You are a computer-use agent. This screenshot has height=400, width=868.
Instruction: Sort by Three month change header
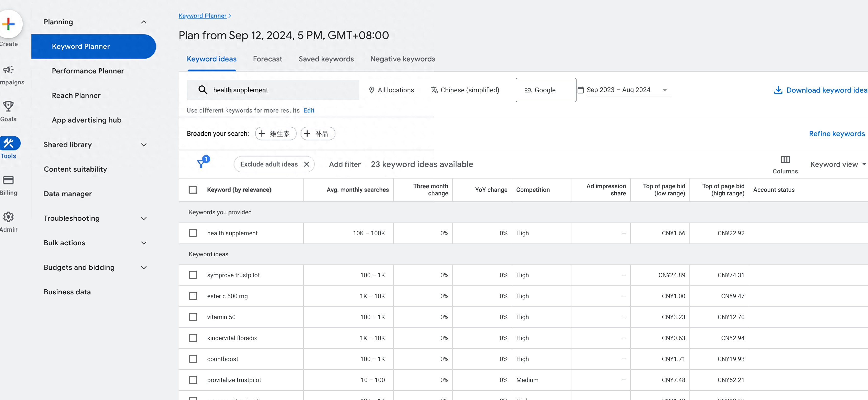pyautogui.click(x=430, y=190)
